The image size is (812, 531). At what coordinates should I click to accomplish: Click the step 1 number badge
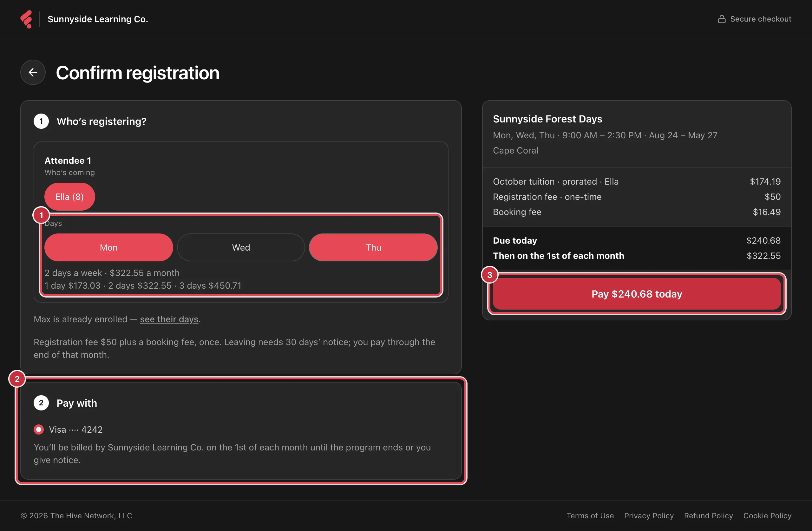[41, 121]
